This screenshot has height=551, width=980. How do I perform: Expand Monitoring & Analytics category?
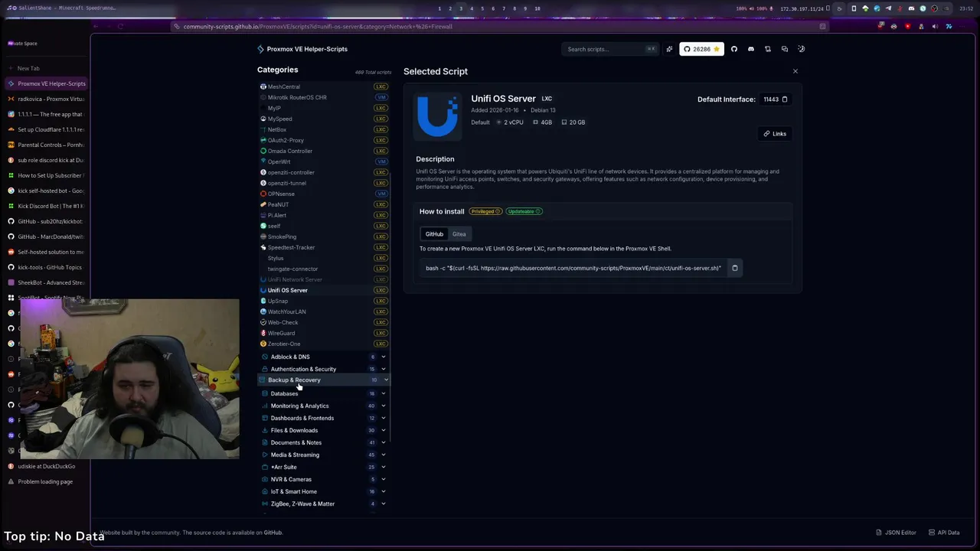[x=325, y=406]
